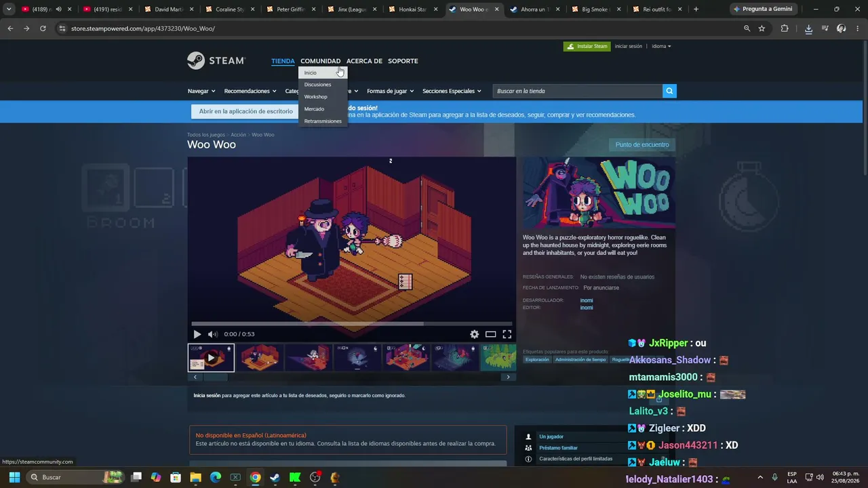Click the Administración de tiempo tag
868x488 pixels.
[580, 360]
